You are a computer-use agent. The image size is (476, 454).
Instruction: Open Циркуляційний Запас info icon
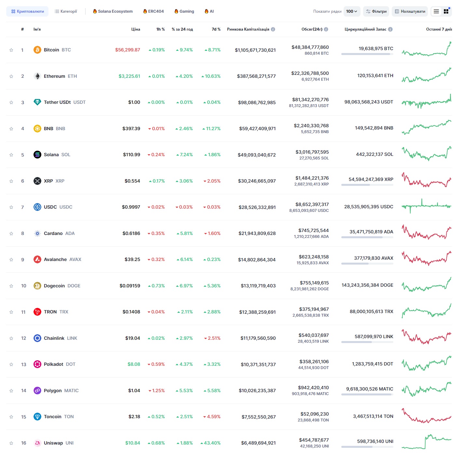click(390, 29)
